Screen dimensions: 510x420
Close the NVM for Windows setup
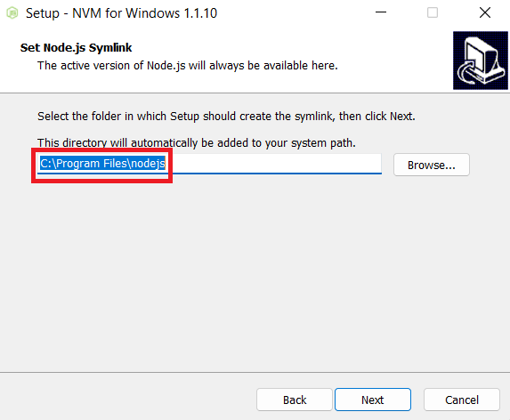(484, 12)
